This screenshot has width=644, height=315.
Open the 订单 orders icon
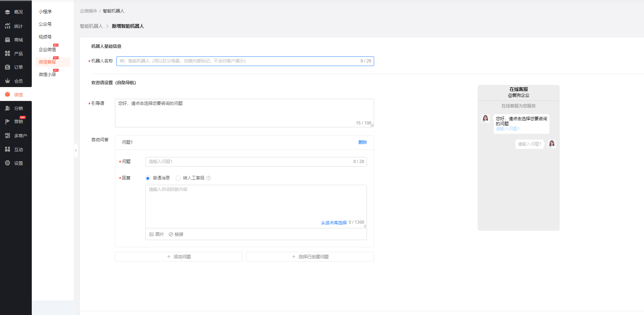click(7, 67)
